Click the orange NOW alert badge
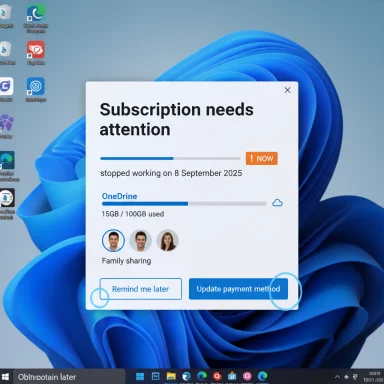 point(262,159)
